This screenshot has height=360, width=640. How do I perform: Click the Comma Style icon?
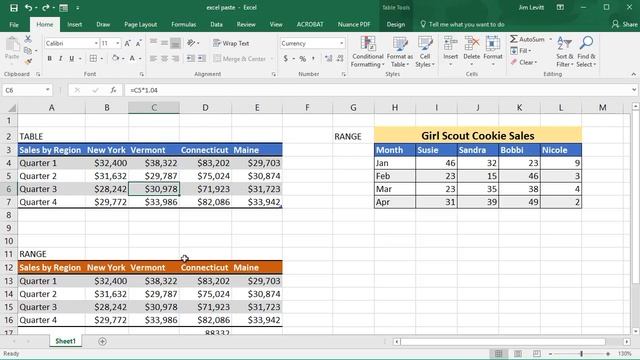313,59
